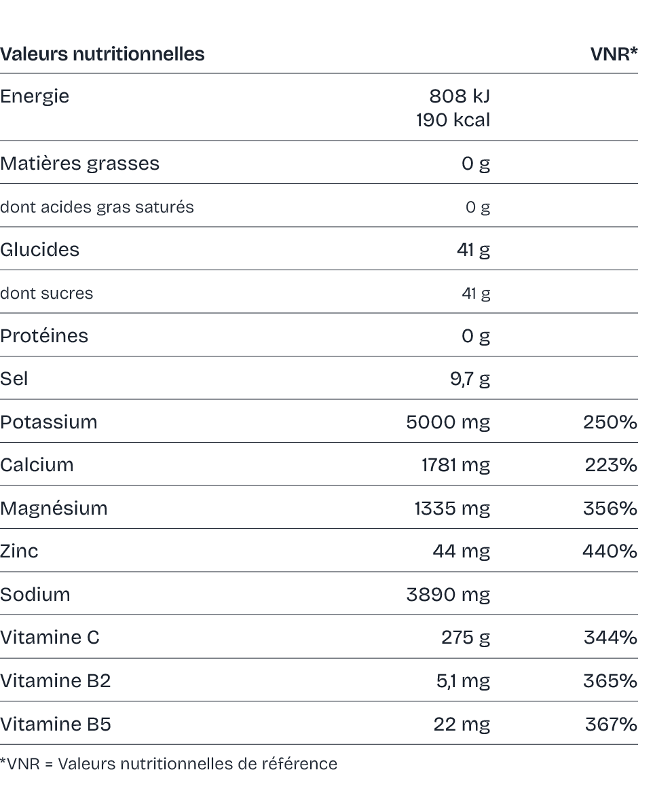672x789 pixels.
Task: Click the Protéines row label
Action: (43, 335)
